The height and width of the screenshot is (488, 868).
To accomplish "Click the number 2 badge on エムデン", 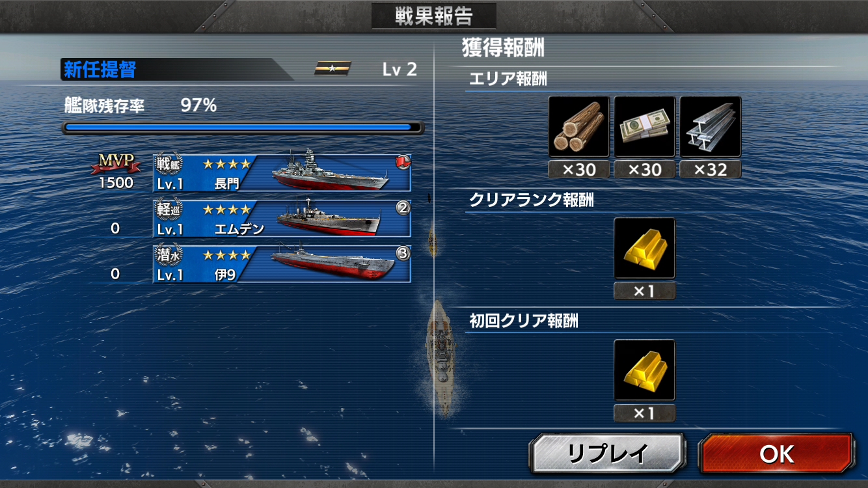I will pos(403,208).
